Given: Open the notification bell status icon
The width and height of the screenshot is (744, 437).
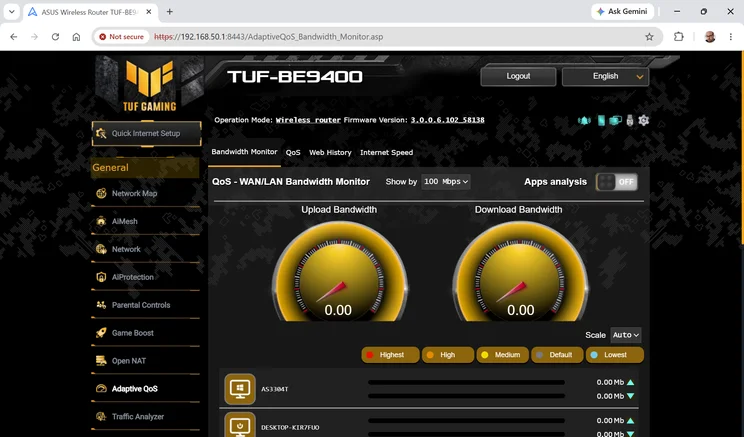Looking at the screenshot, I should tap(584, 121).
